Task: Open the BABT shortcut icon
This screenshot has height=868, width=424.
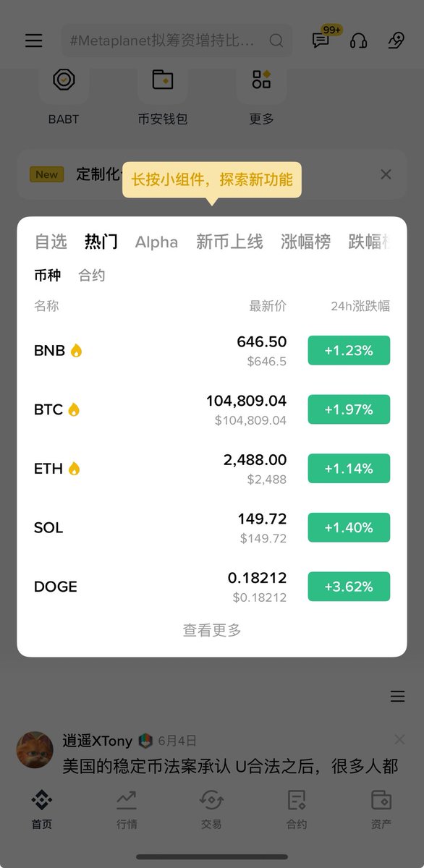Action: 64,80
